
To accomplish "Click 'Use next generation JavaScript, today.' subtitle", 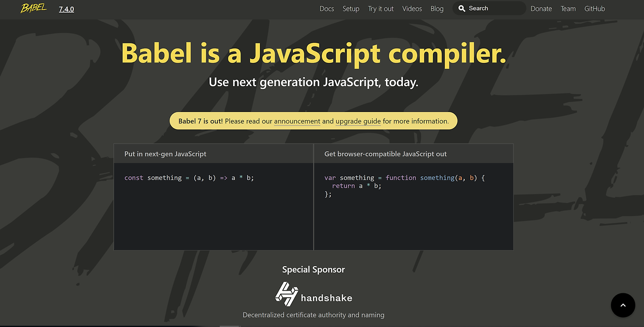I will (313, 82).
